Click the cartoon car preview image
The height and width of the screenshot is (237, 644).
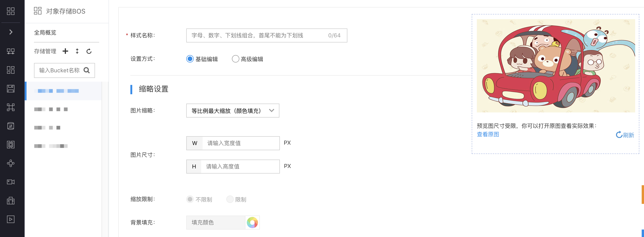point(556,66)
